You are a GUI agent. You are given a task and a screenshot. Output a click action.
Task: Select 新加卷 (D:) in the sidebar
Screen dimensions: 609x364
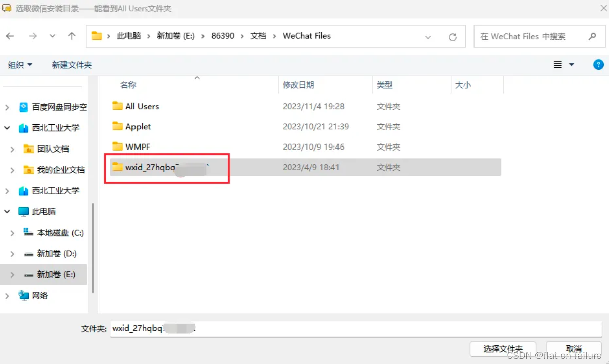coord(57,254)
